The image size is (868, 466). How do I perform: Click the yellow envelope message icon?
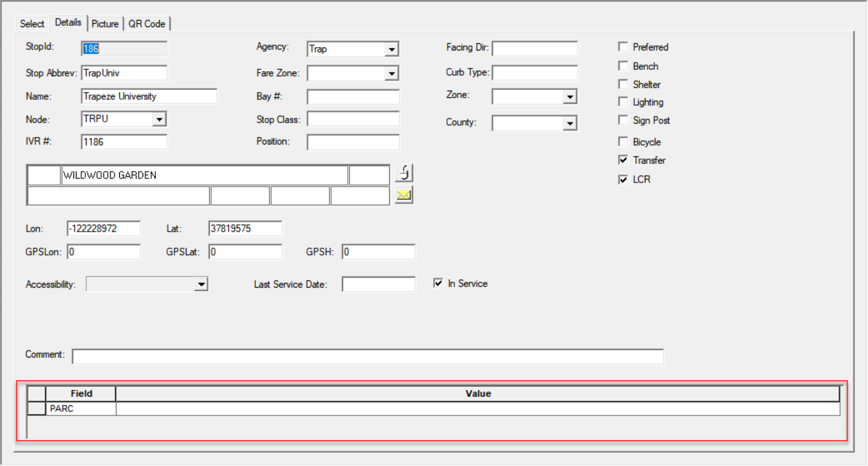tap(403, 194)
